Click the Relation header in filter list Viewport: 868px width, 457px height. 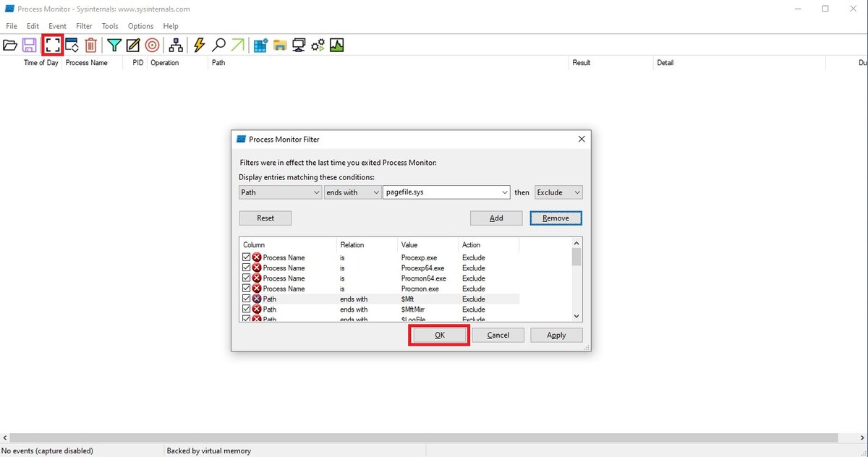(x=352, y=244)
